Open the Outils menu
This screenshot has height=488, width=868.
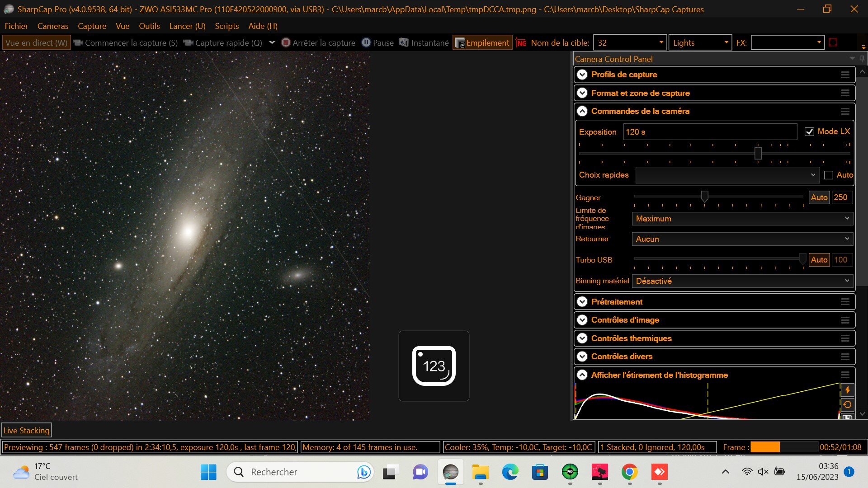tap(149, 26)
